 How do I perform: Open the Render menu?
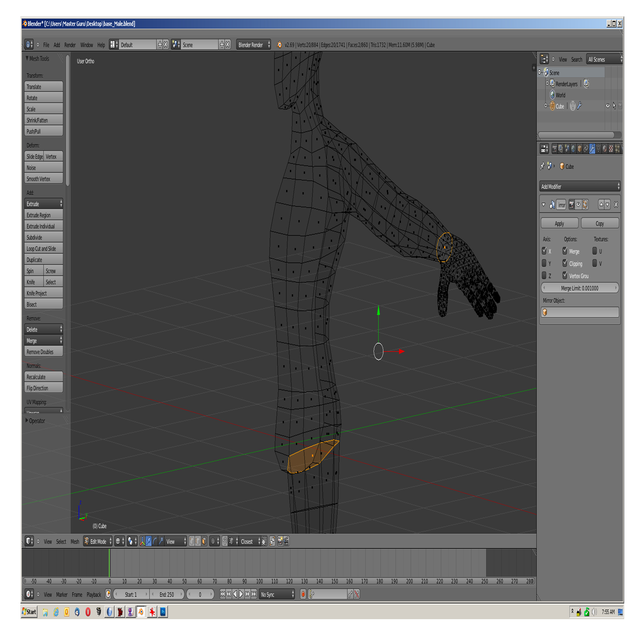pyautogui.click(x=70, y=45)
